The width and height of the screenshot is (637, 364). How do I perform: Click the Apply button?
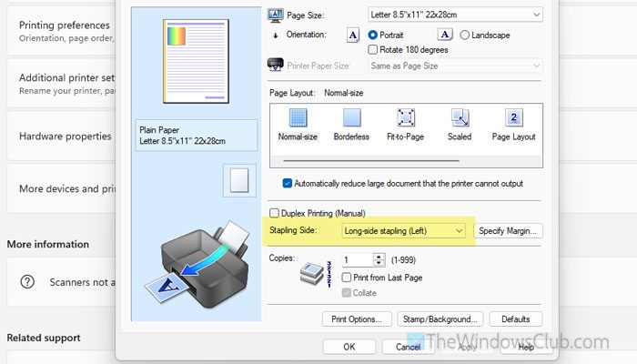[467, 347]
